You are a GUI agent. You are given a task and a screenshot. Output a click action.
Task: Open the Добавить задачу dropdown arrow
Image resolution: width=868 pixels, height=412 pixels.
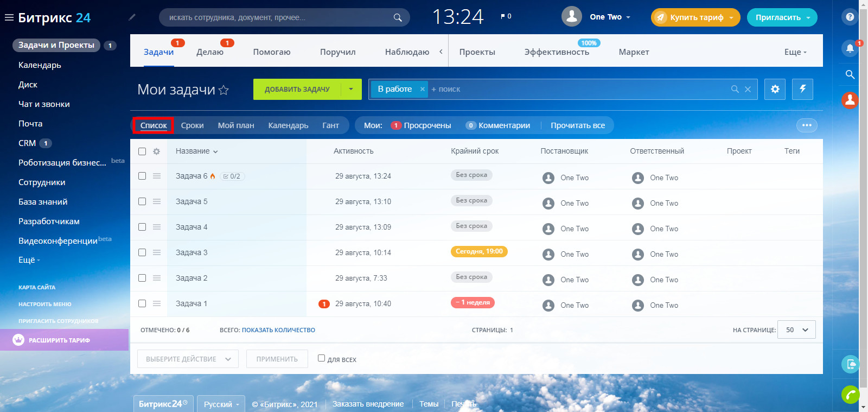click(x=351, y=89)
